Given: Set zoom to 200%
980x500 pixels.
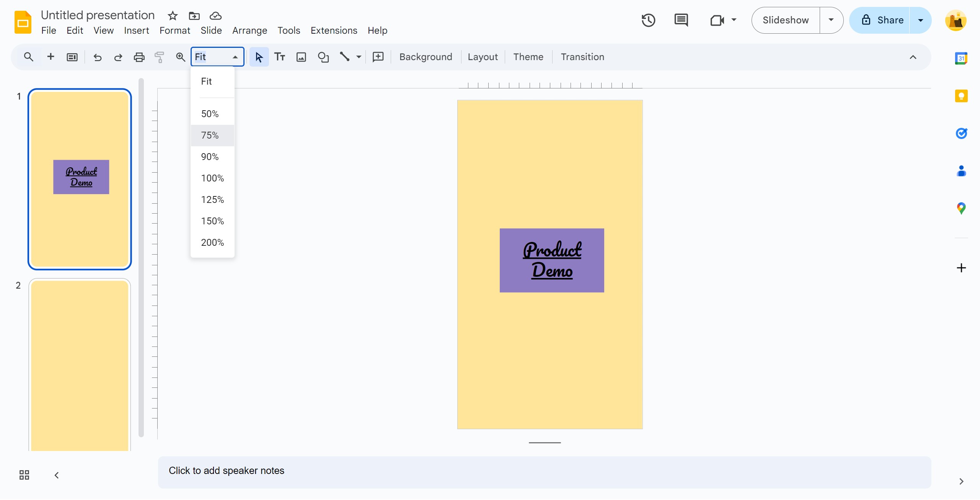Looking at the screenshot, I should tap(212, 242).
